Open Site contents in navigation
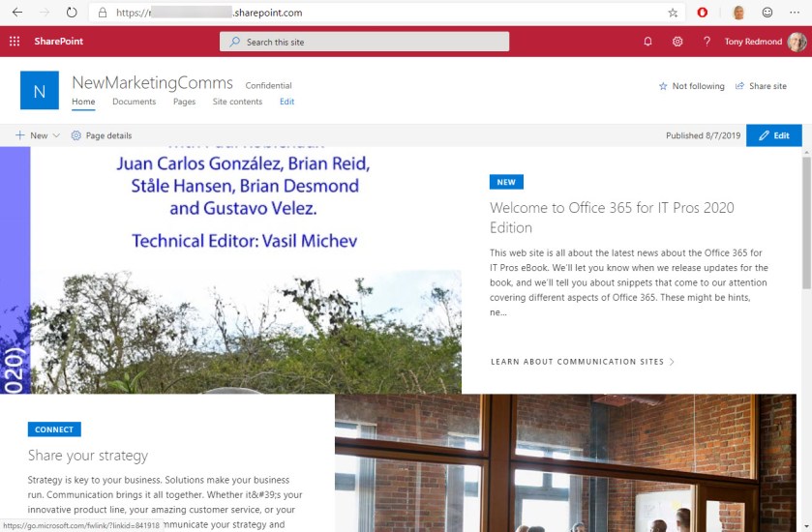The image size is (812, 532). [237, 102]
